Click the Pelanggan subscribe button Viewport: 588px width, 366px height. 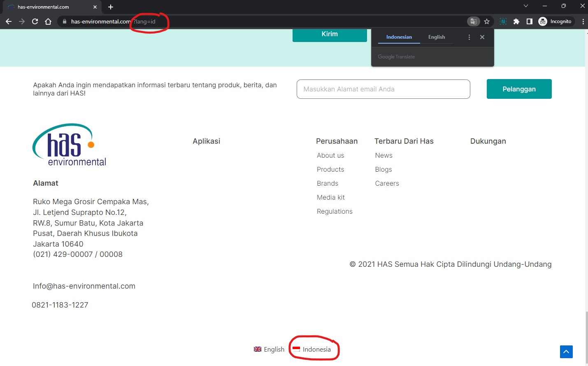(x=519, y=89)
